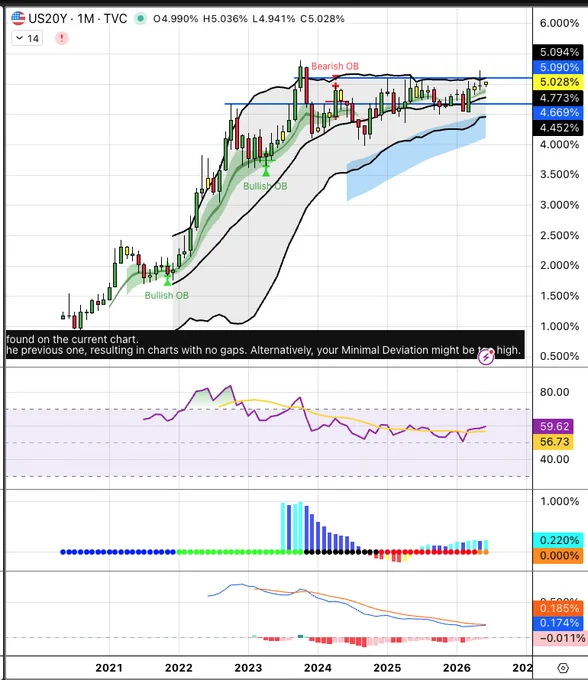
Task: Click the Bullish OB label near 2023
Action: pyautogui.click(x=265, y=186)
